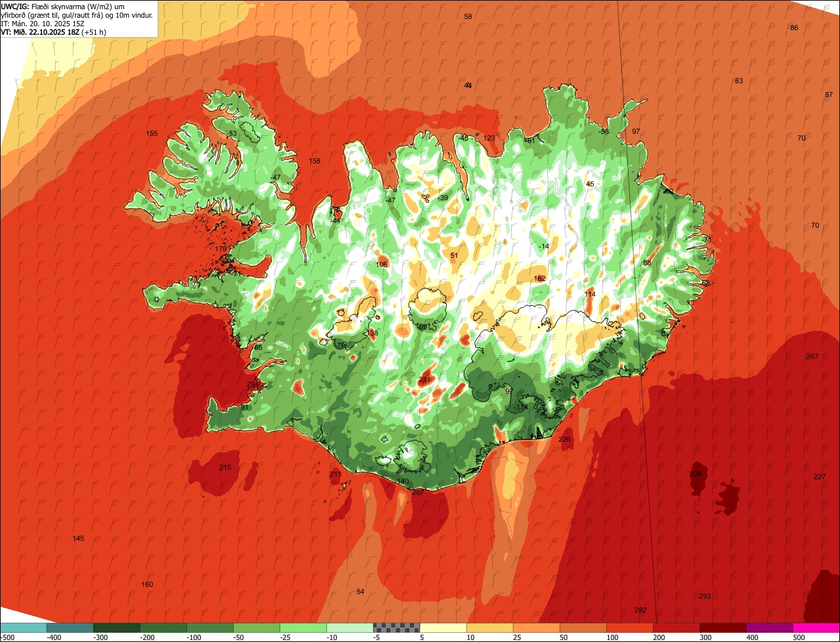Click the map value '282' at the bottom

640,610
